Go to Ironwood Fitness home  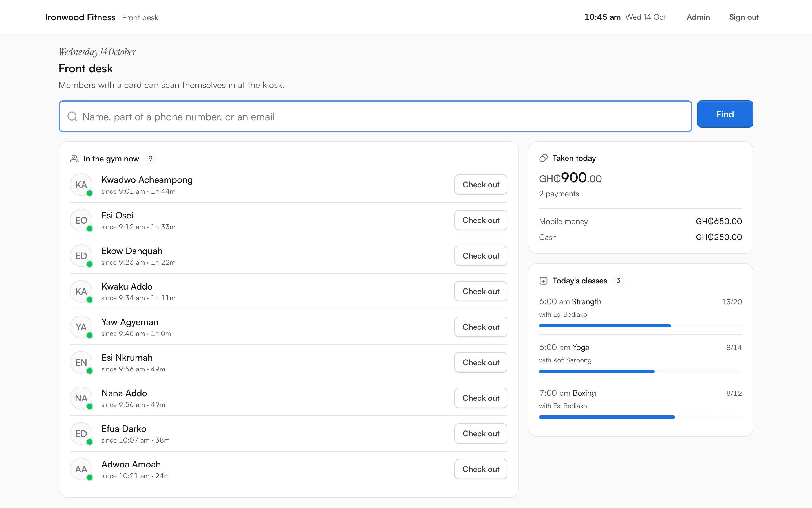80,17
